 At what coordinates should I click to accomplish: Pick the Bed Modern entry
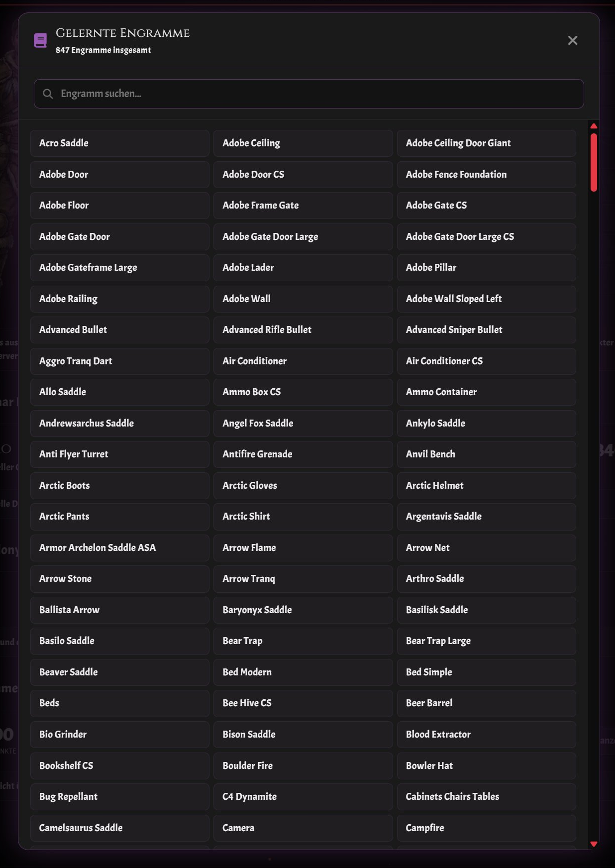click(x=303, y=672)
